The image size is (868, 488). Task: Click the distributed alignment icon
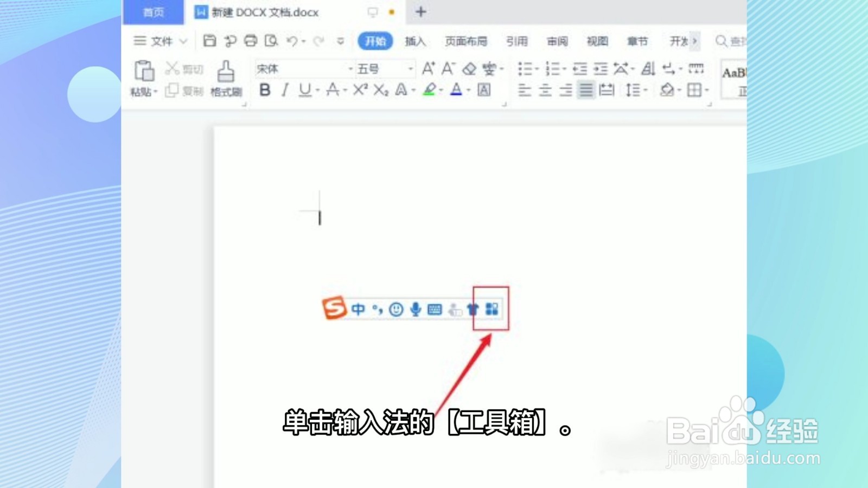tap(607, 89)
